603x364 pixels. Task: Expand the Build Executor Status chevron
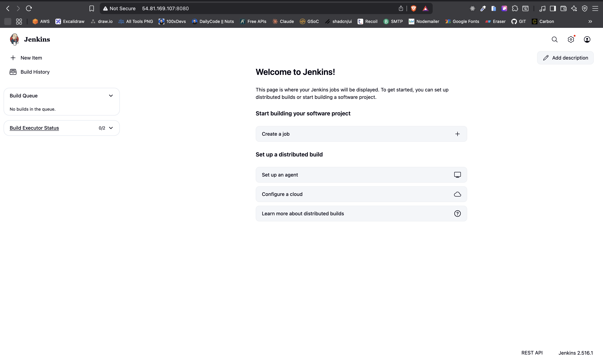(111, 128)
